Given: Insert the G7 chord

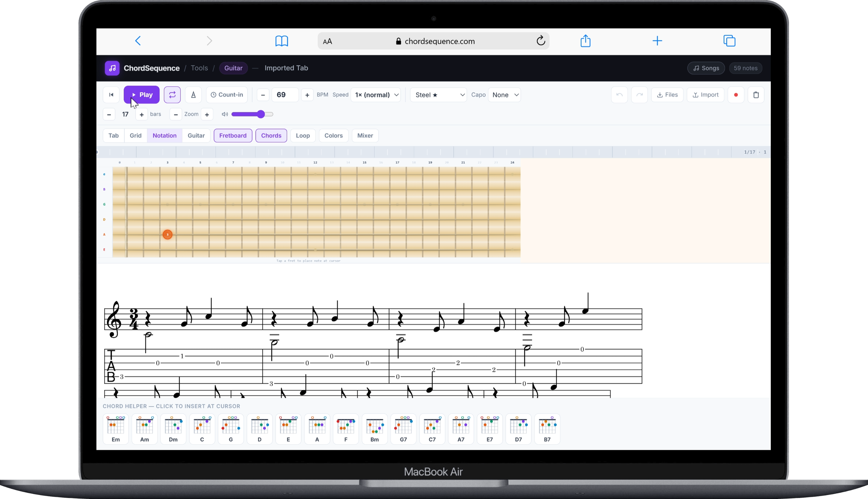Looking at the screenshot, I should [x=403, y=429].
